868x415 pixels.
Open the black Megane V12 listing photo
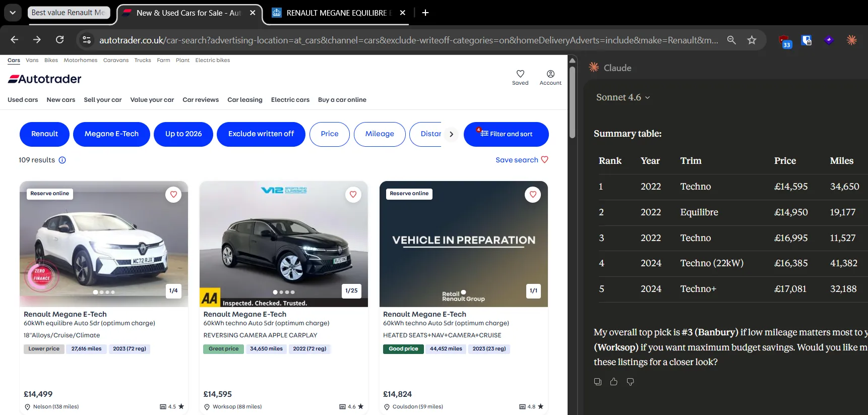[x=284, y=244]
